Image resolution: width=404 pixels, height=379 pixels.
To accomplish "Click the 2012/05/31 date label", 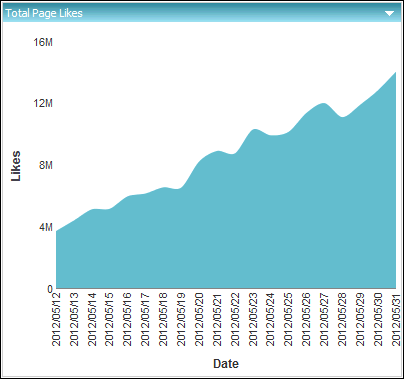I will [x=396, y=319].
